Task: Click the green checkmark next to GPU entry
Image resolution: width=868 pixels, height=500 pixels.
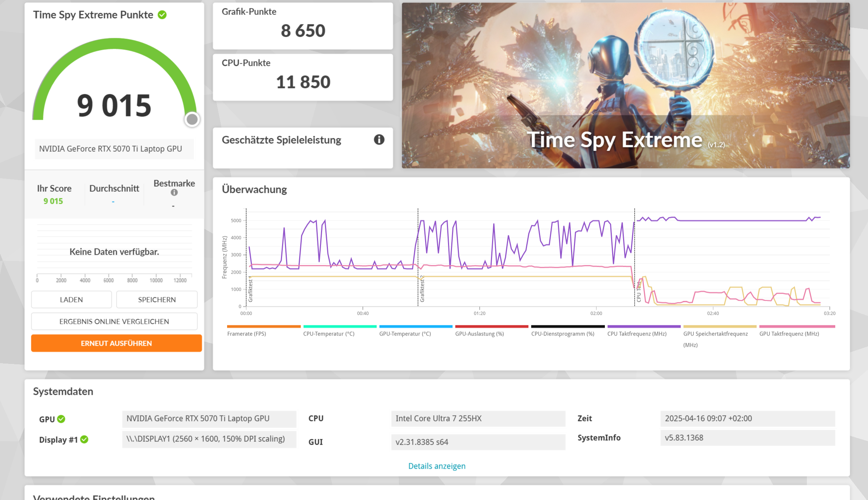Action: pyautogui.click(x=62, y=418)
